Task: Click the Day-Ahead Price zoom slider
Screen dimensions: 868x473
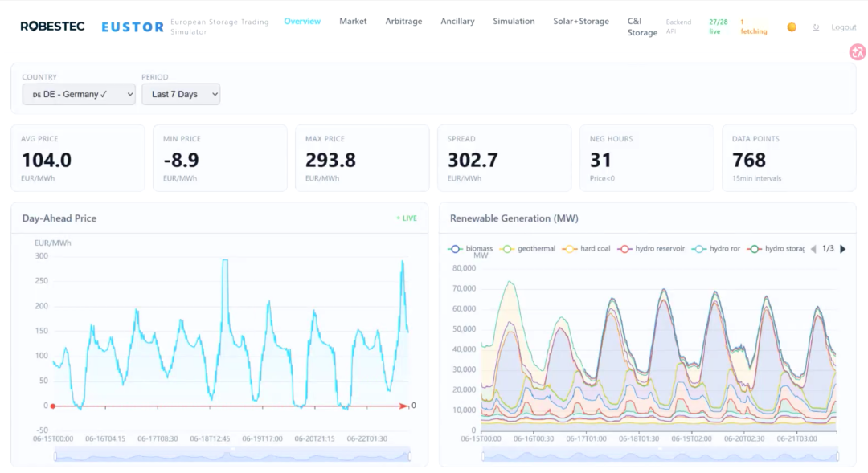Action: point(232,455)
